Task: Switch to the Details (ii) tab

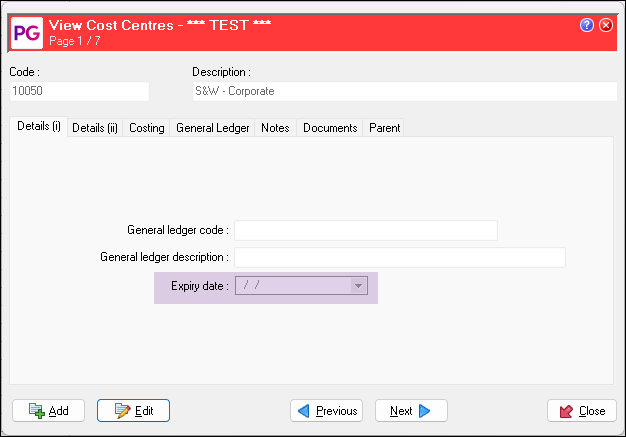Action: point(95,128)
